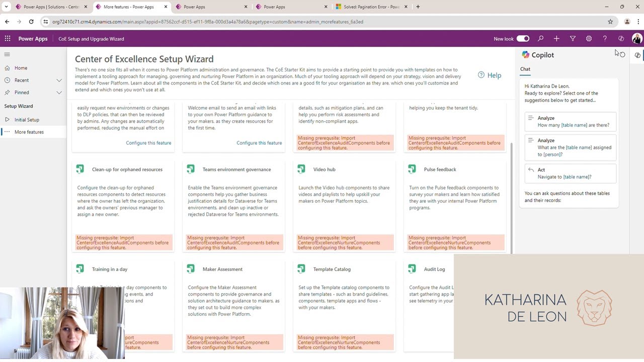Go to Home in the left navigation
This screenshot has width=644, height=362.
pos(21,68)
